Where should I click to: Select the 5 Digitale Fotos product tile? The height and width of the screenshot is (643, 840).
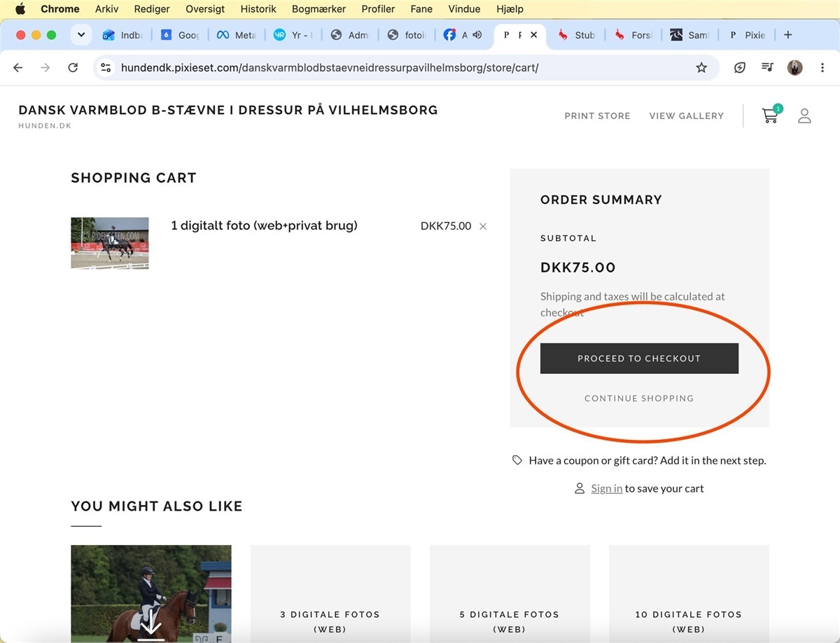(510, 594)
